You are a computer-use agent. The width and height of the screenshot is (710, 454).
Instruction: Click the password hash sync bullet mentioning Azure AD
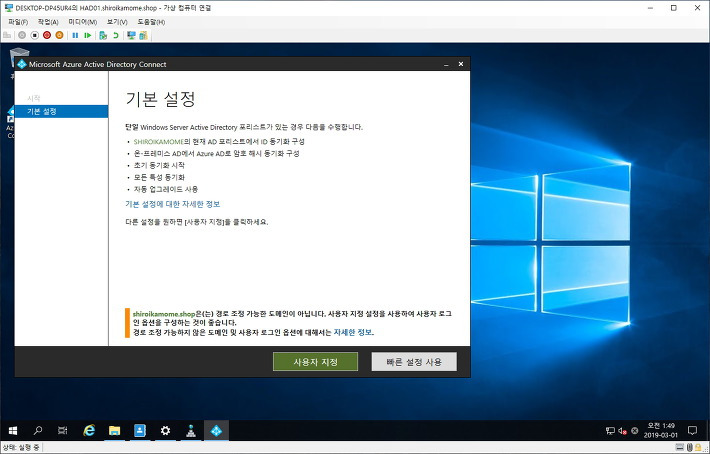pos(216,154)
